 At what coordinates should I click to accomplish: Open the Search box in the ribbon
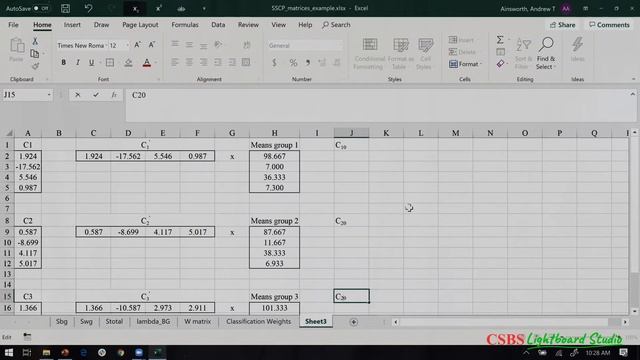tap(336, 25)
